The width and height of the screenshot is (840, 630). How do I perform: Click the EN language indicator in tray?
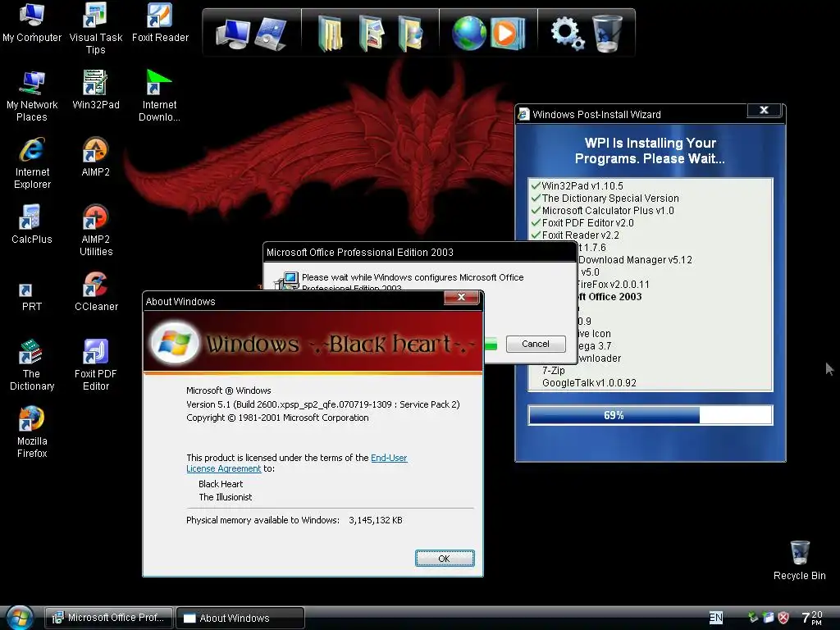tap(715, 617)
